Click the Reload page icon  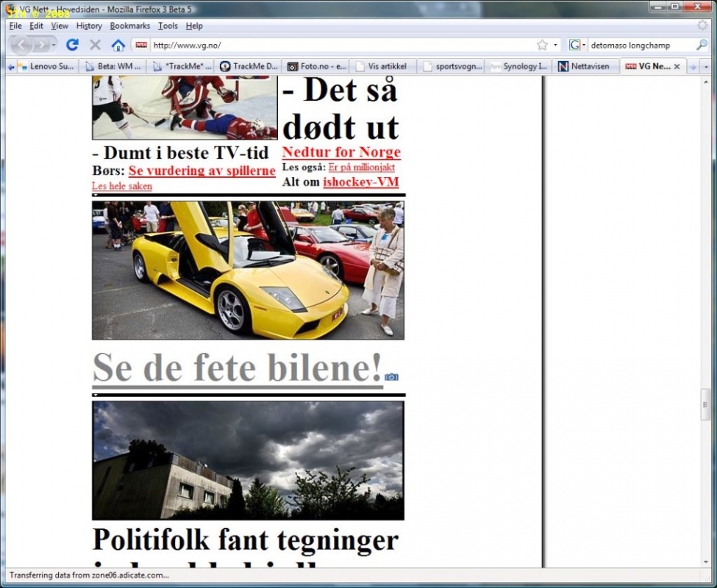coord(72,45)
